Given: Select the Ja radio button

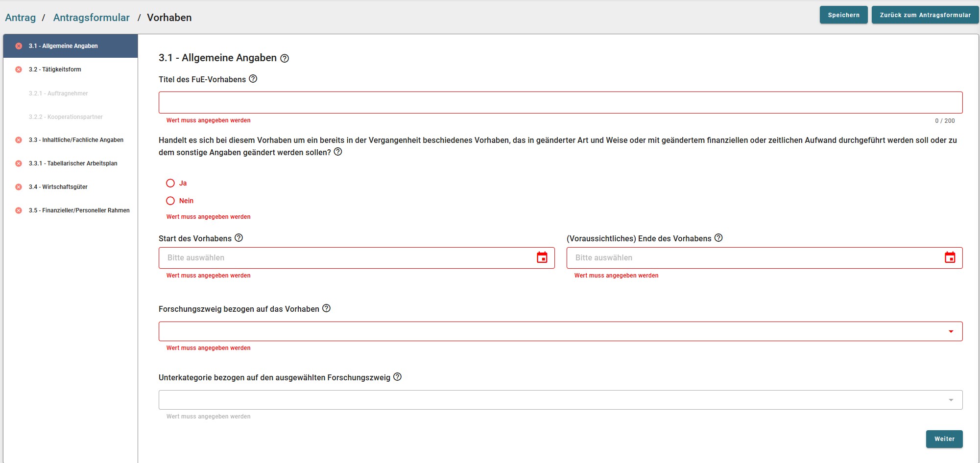Looking at the screenshot, I should click(x=170, y=183).
